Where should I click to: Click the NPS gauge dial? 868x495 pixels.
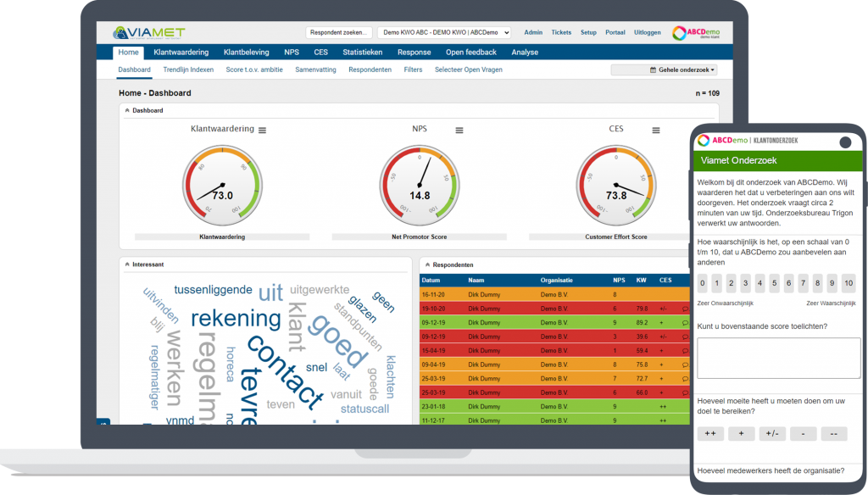coord(419,186)
